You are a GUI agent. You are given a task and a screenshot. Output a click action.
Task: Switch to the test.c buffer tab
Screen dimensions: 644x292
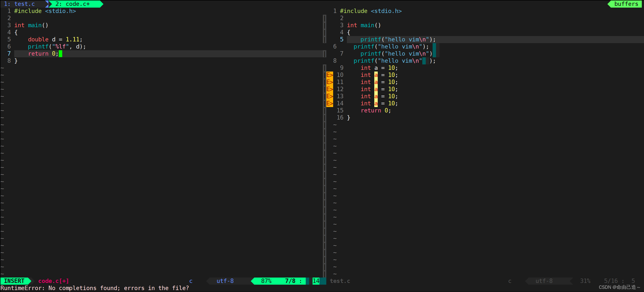tap(20, 4)
